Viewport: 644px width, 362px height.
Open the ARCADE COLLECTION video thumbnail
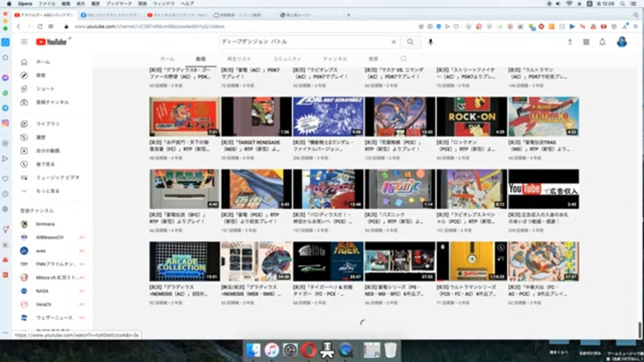[184, 261]
